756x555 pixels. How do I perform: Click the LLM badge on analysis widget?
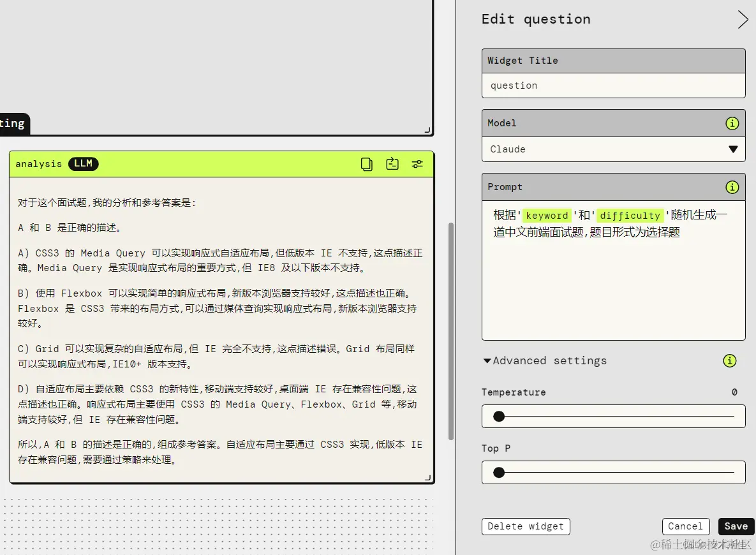point(84,164)
